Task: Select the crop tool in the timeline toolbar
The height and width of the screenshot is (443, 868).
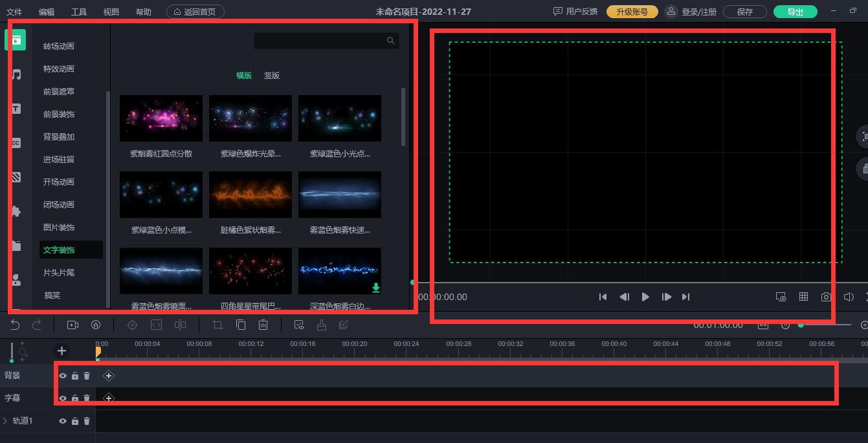Action: pyautogui.click(x=217, y=325)
